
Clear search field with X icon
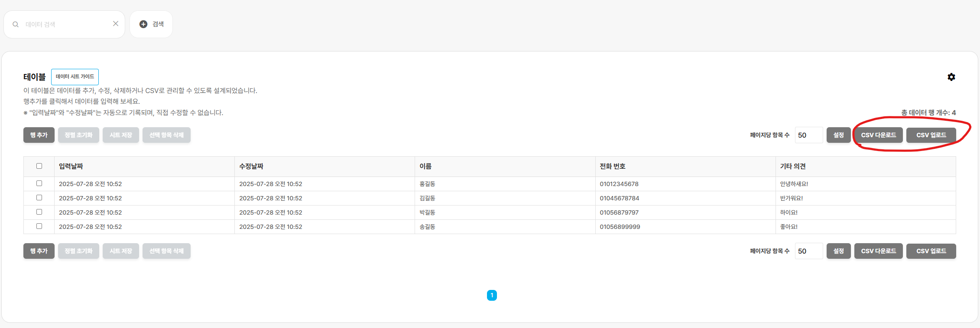pos(116,24)
